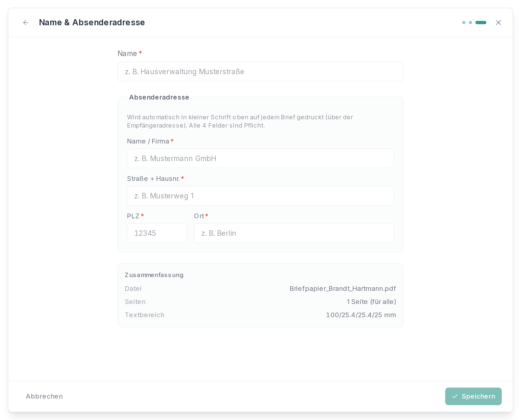
Task: Cancel with the Abbrechen button
Action: click(44, 396)
